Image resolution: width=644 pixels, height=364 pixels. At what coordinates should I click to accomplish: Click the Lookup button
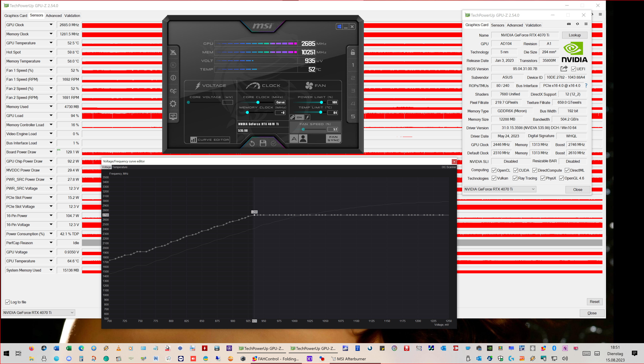(574, 35)
